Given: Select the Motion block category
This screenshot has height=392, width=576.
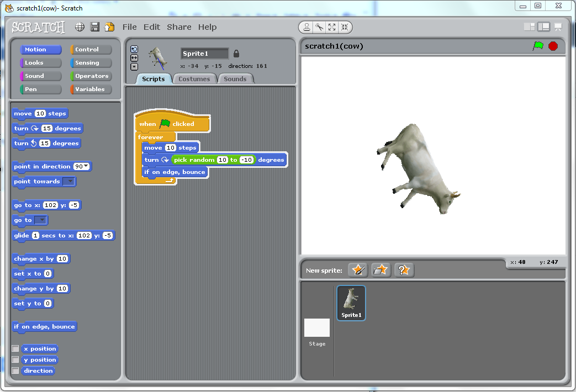Looking at the screenshot, I should point(41,49).
